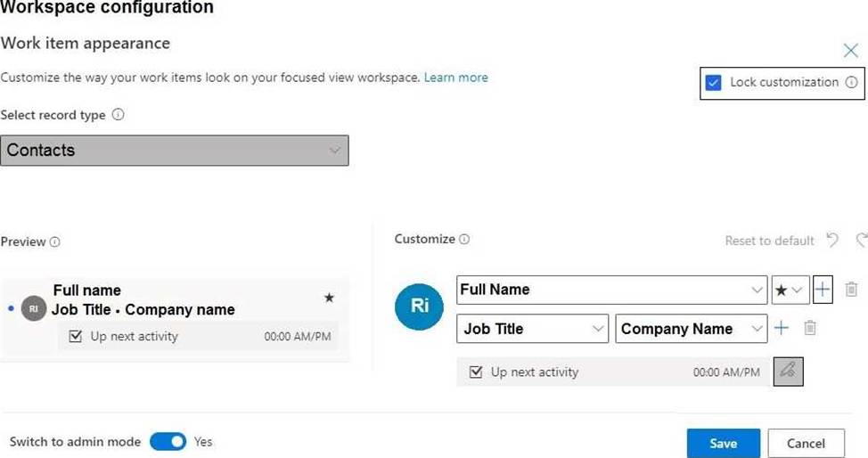Click the redo arrow icon
Image resolution: width=868 pixels, height=458 pixels.
(x=861, y=241)
